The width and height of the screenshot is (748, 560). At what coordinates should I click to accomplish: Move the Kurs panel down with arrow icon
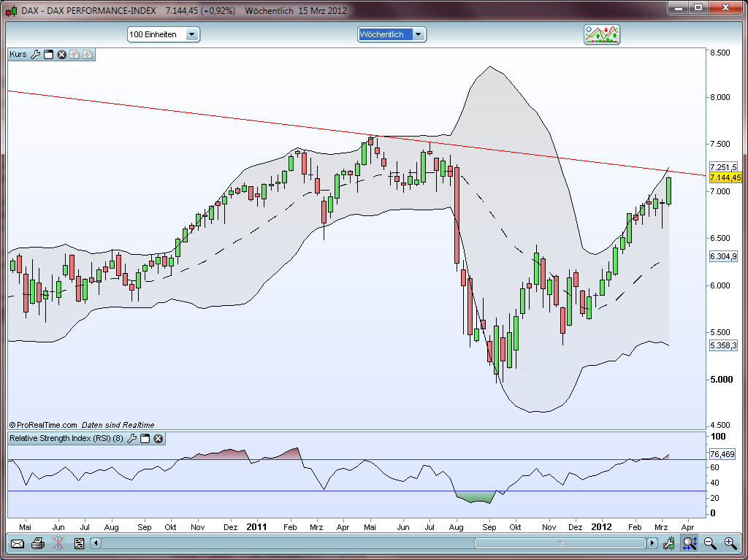tap(86, 54)
